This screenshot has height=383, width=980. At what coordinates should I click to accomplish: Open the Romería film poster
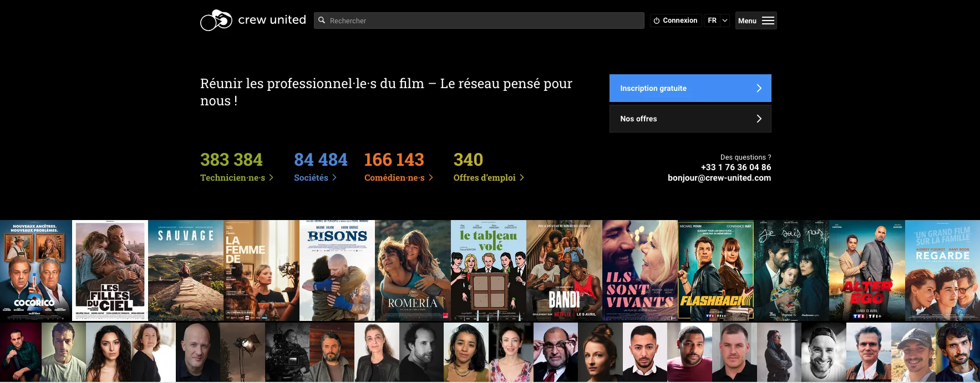(x=413, y=270)
